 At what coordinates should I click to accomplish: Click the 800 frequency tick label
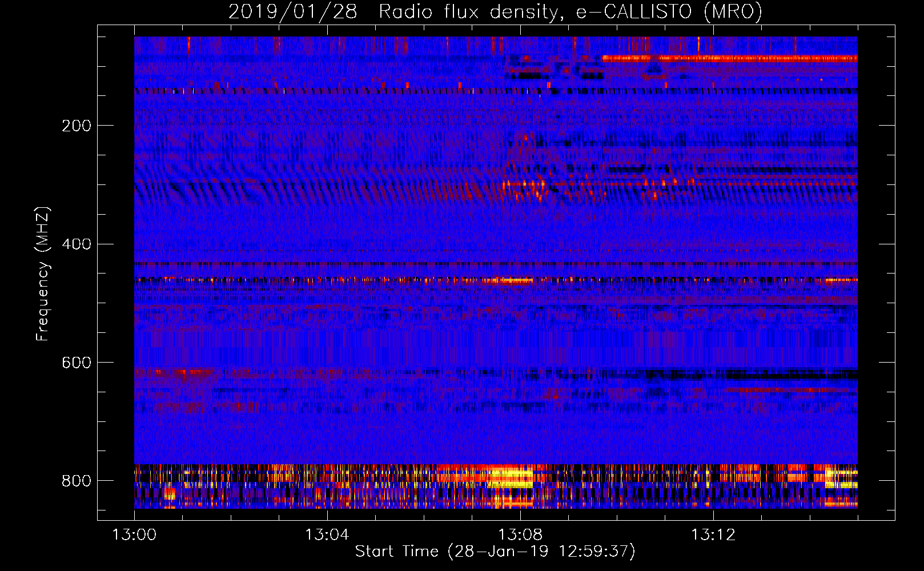click(77, 481)
